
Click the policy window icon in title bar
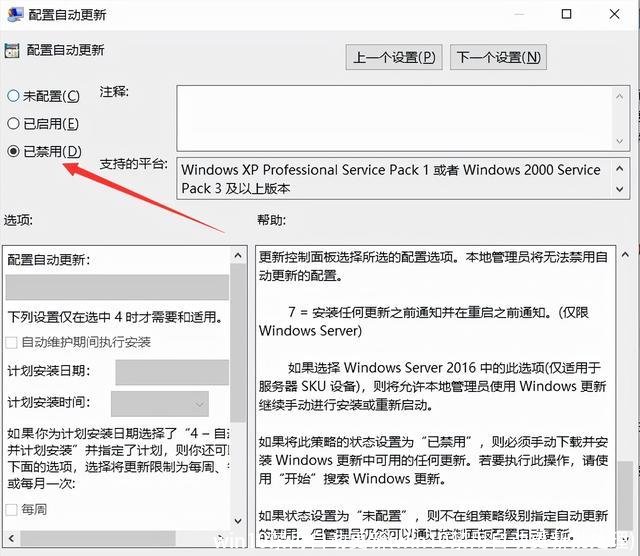tap(15, 14)
